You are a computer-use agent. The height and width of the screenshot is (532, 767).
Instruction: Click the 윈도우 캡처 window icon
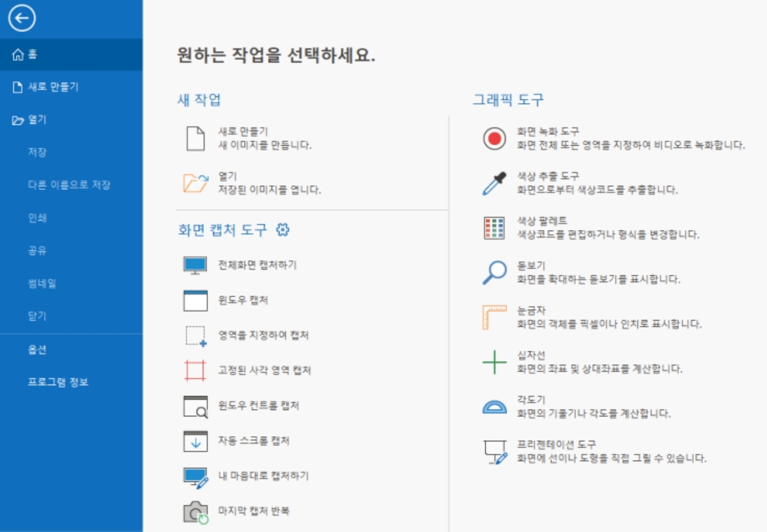(x=196, y=300)
